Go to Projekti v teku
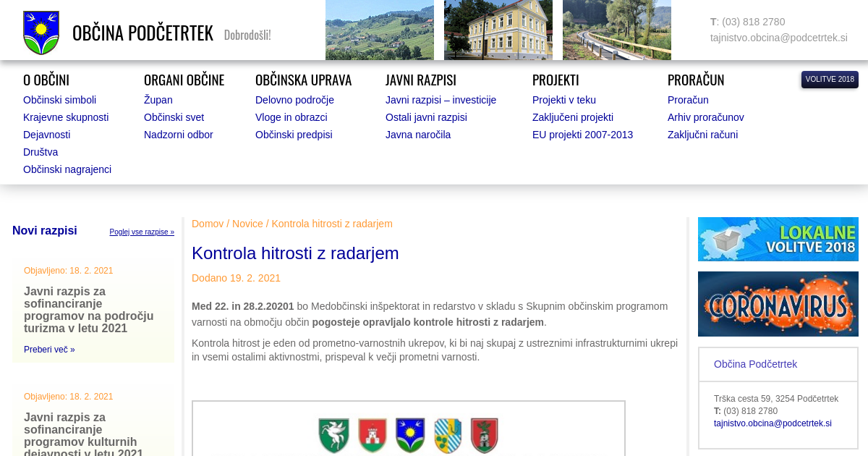This screenshot has height=456, width=868. [x=563, y=100]
